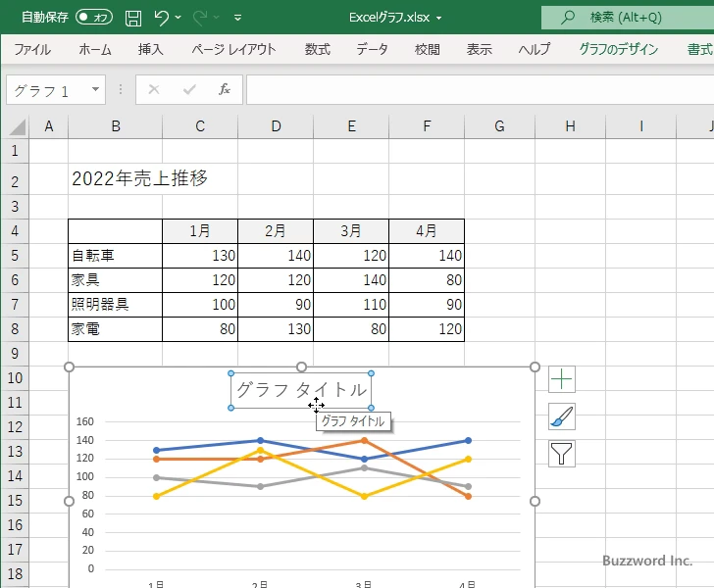
Task: Select cell B2 with 2022年売上推移
Action: [115, 179]
